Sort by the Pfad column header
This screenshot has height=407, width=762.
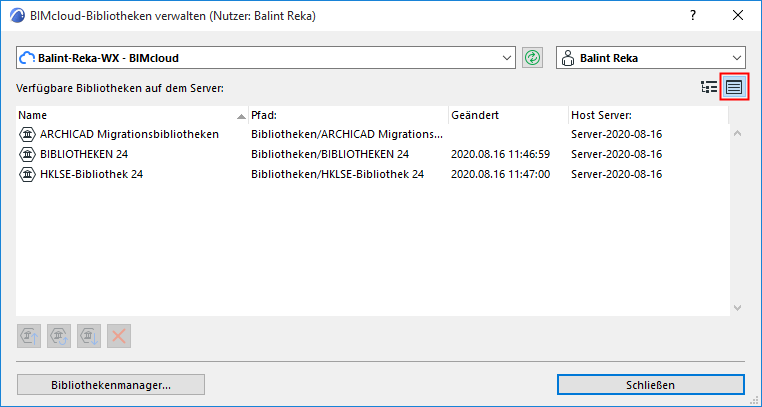point(347,115)
